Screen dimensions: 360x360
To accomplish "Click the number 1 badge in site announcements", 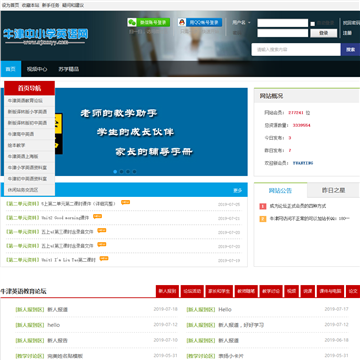I will (263, 206).
